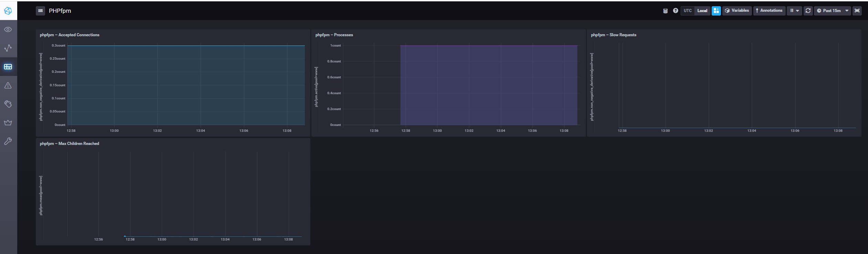Click the dashboard switcher icon beside PHPfpm

point(40,11)
